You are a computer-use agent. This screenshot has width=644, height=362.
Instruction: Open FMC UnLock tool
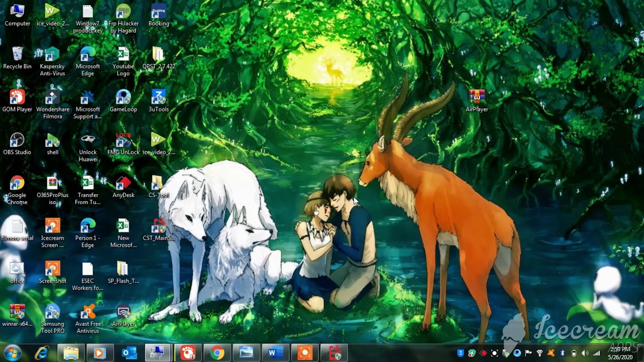click(x=123, y=143)
